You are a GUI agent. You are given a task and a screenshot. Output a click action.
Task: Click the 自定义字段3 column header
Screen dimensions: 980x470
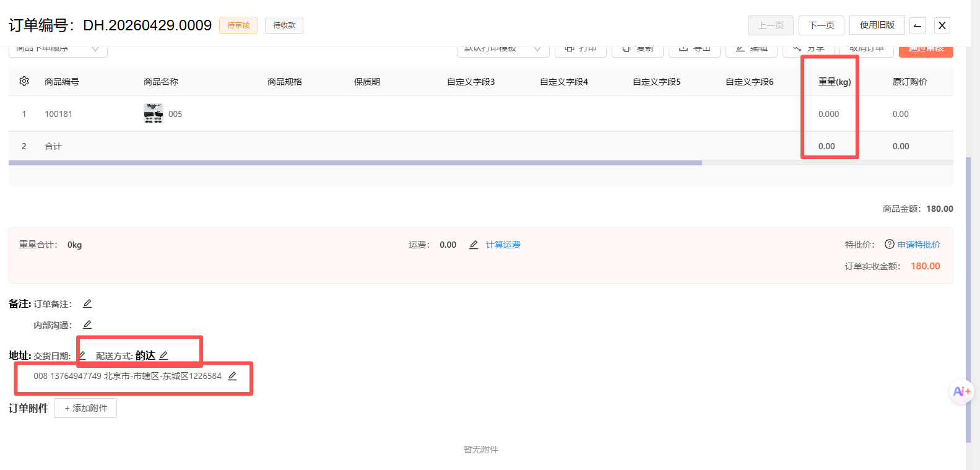[x=471, y=82]
